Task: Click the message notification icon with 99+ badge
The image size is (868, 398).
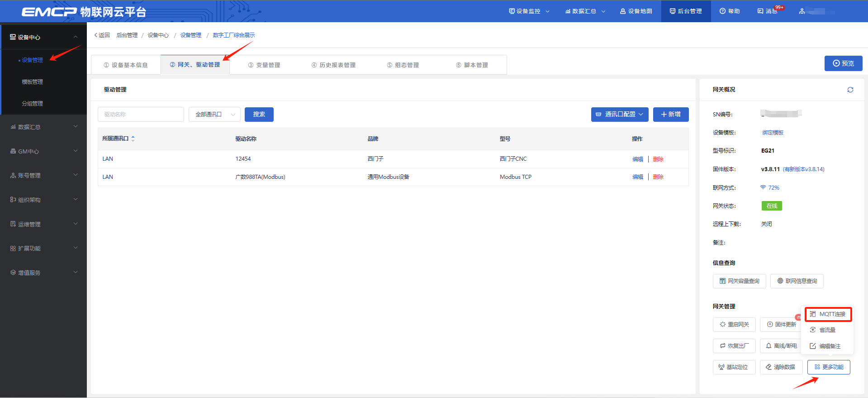Action: click(x=767, y=11)
